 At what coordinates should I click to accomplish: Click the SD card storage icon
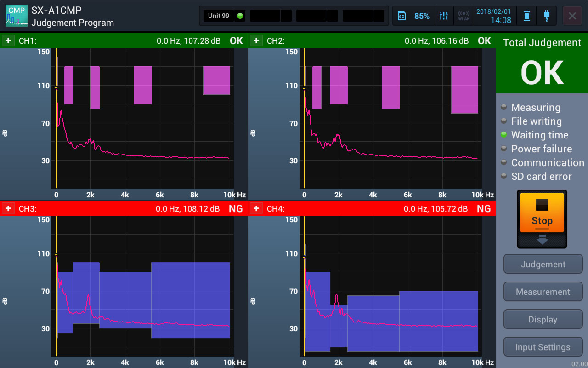point(401,16)
